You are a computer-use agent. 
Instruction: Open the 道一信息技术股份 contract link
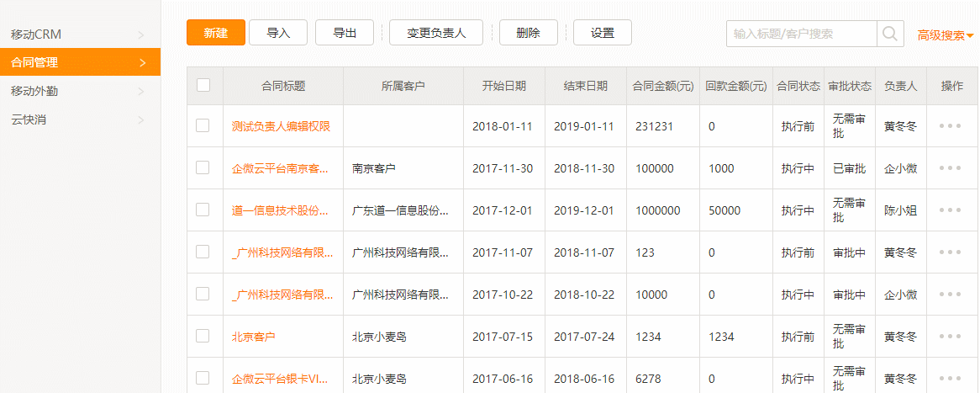pos(280,210)
